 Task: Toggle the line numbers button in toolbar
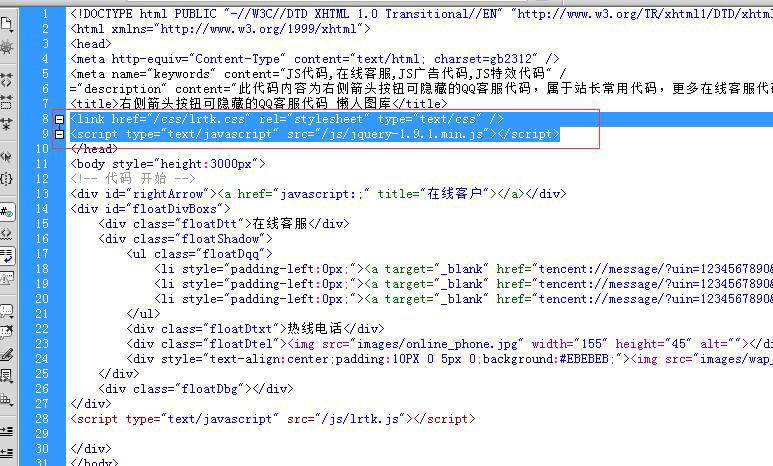[x=7, y=212]
